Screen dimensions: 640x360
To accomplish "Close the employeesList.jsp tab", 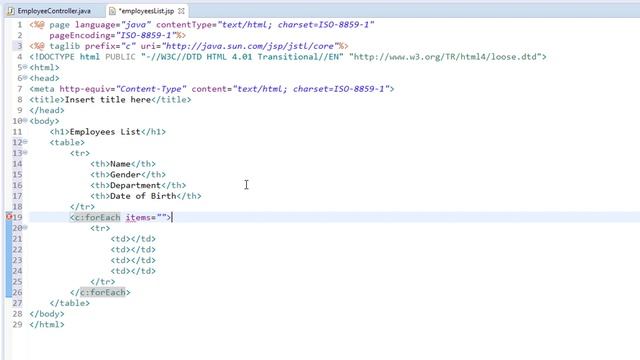I will point(181,11).
